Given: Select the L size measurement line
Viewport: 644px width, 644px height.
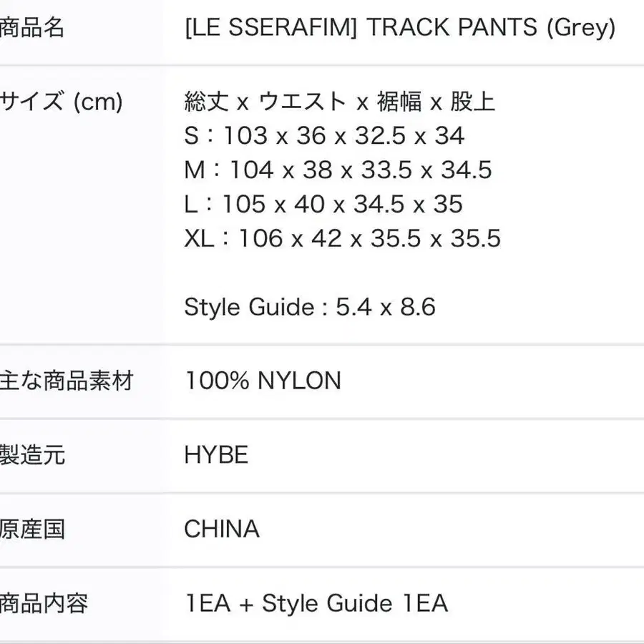Looking at the screenshot, I should coord(323,205).
